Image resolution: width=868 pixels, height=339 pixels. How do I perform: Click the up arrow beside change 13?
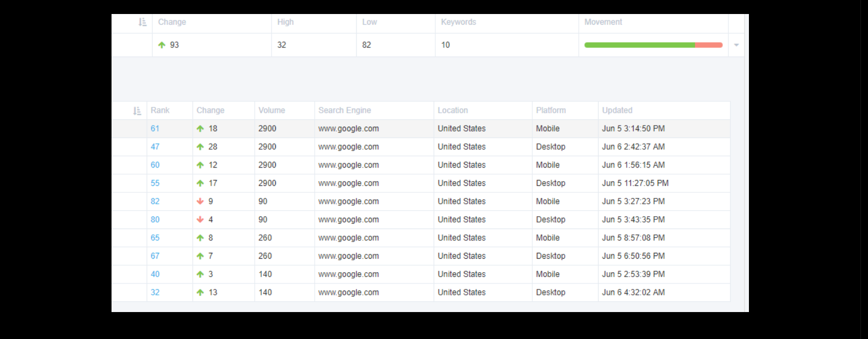(x=200, y=293)
